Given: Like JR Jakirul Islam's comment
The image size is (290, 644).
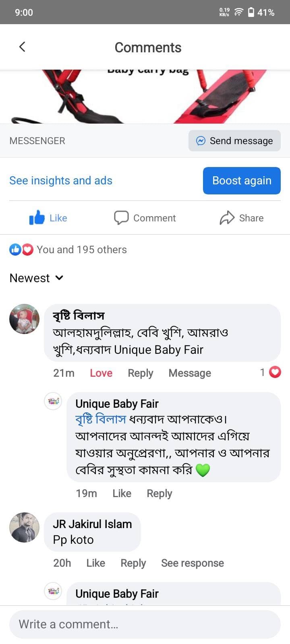Looking at the screenshot, I should (x=95, y=563).
